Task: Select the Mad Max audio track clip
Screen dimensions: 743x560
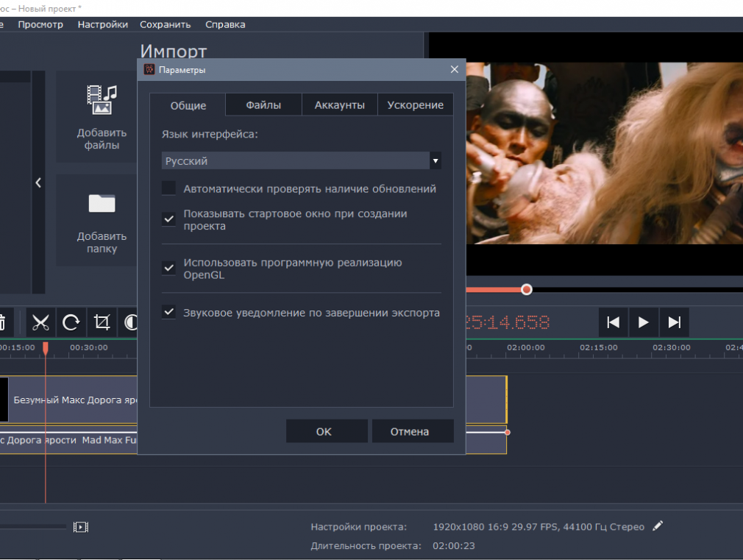Action: (x=68, y=440)
